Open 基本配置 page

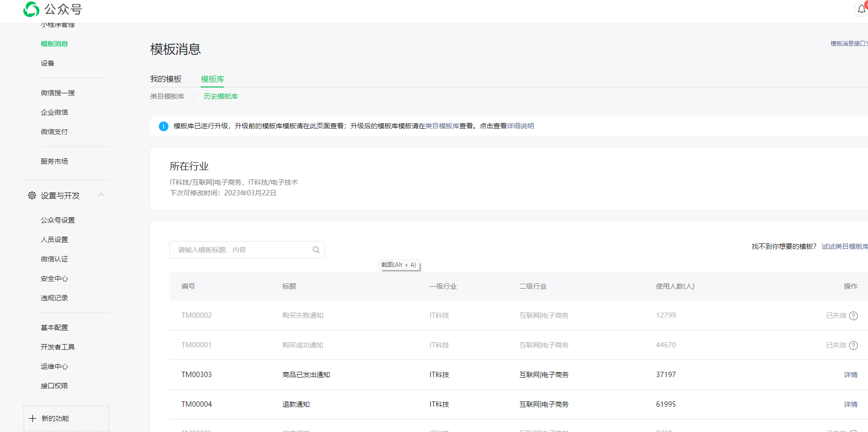(54, 328)
